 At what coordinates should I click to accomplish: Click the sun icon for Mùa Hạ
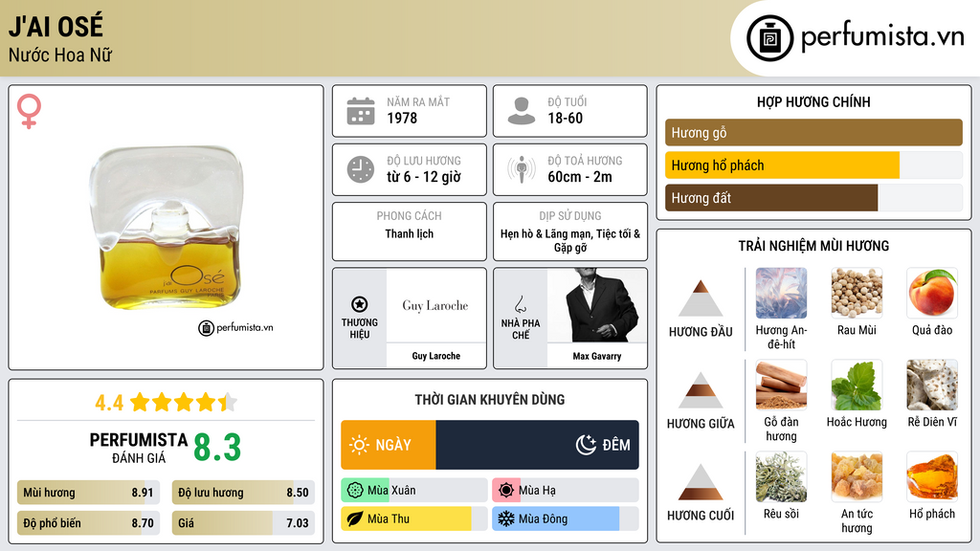[506, 491]
